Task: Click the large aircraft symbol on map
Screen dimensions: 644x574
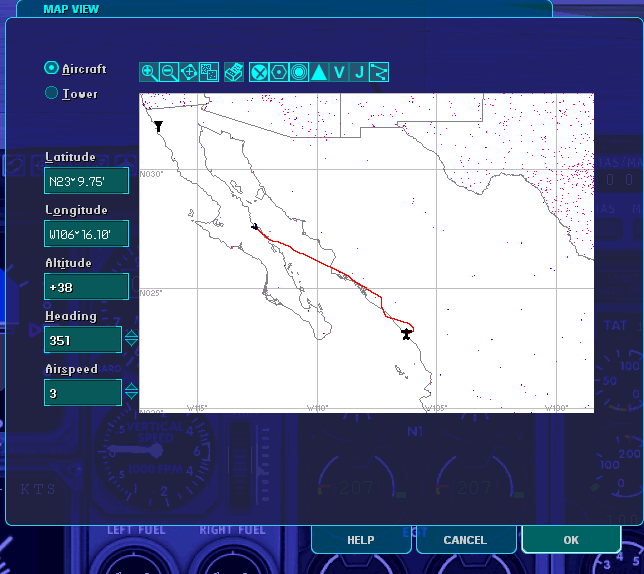Action: pos(406,334)
